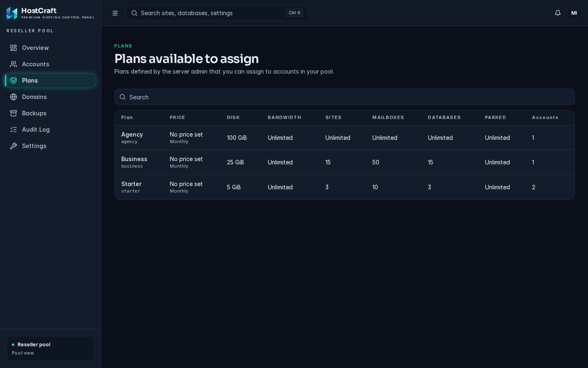The image size is (588, 368).
Task: Select the 100 GiB disk value
Action: point(237,138)
